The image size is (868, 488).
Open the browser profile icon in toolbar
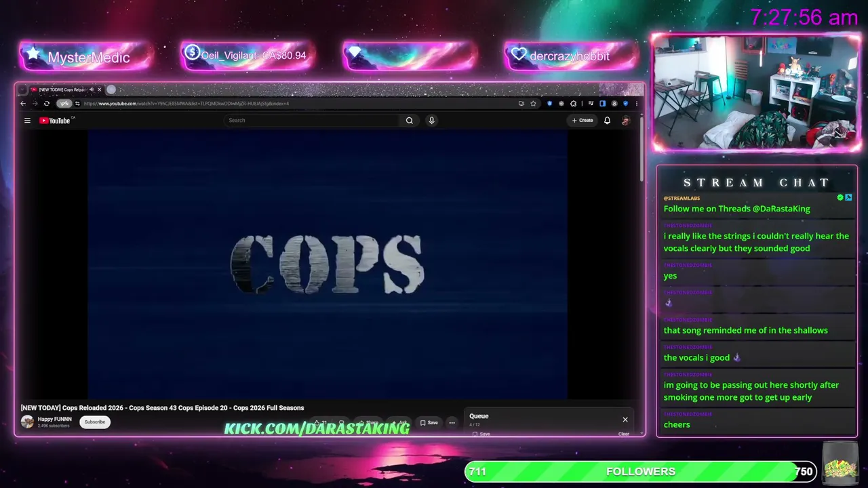coord(614,104)
